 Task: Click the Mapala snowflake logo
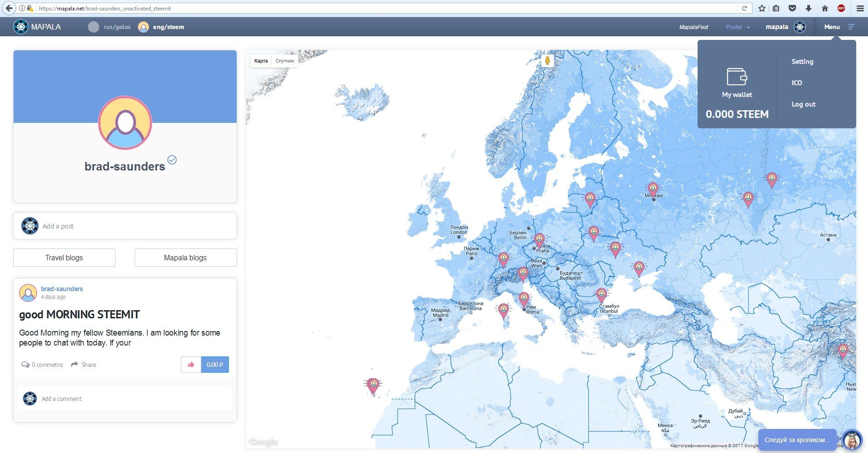(x=20, y=27)
